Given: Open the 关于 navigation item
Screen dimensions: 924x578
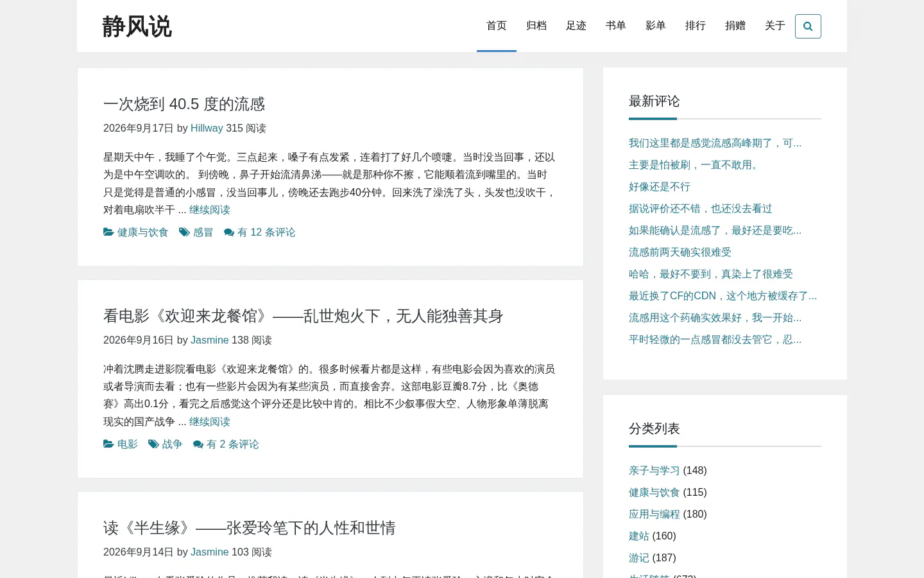Looking at the screenshot, I should [x=775, y=26].
